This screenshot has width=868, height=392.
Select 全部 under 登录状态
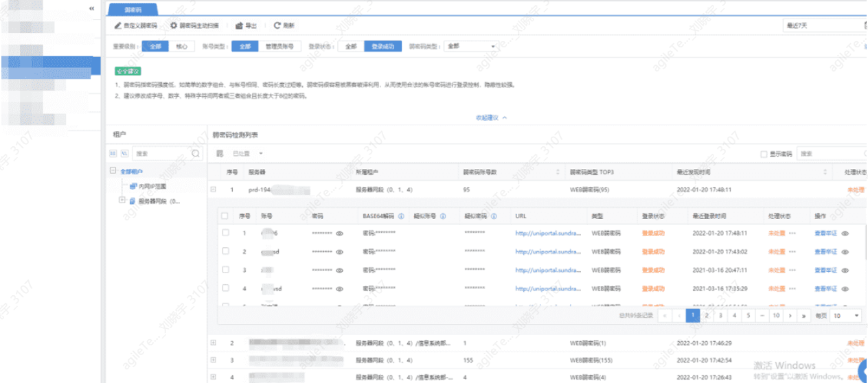[x=351, y=47]
